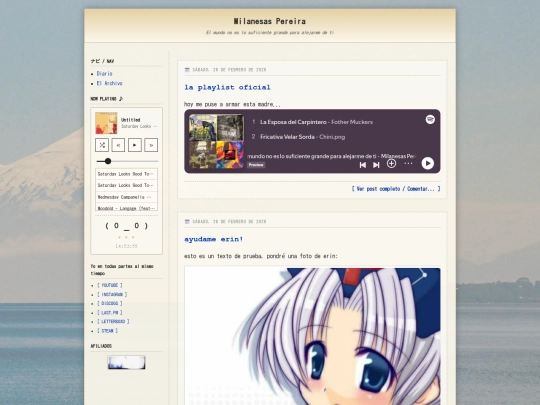Select the Wednesday Campanella track in playlist
Viewport: 540px width, 405px height.
[126, 197]
